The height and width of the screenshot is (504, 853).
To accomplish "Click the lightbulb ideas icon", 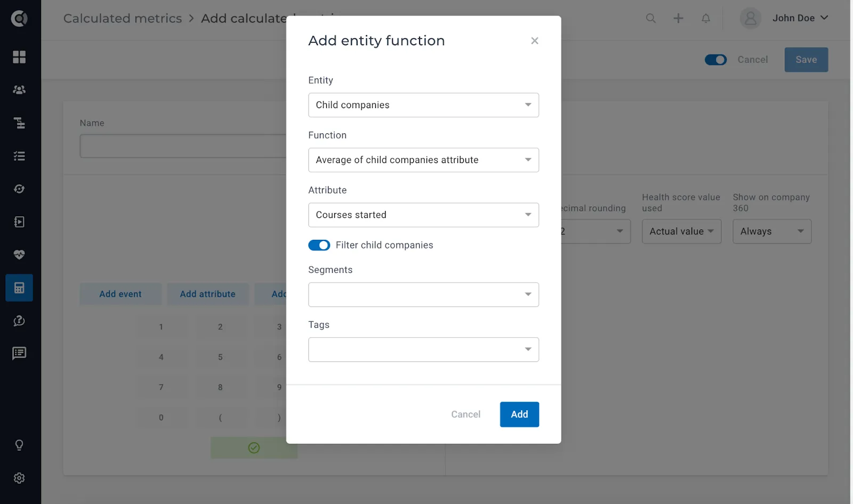I will point(19,445).
